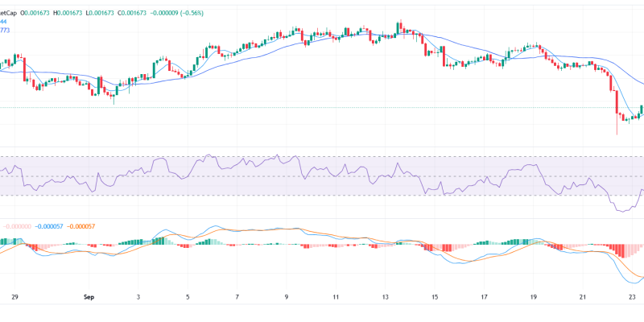Select the pink MACD histogram value −0.000000
The height and width of the screenshot is (322, 644).
pyautogui.click(x=18, y=226)
